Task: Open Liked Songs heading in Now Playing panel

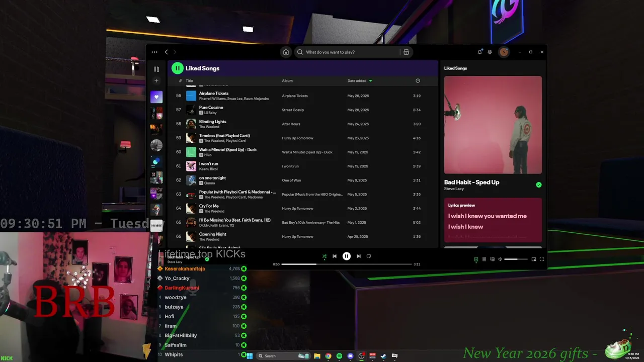Action: click(455, 68)
